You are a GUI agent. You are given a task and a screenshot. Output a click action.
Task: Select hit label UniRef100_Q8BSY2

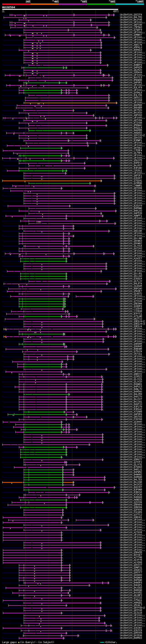click(x=131, y=374)
